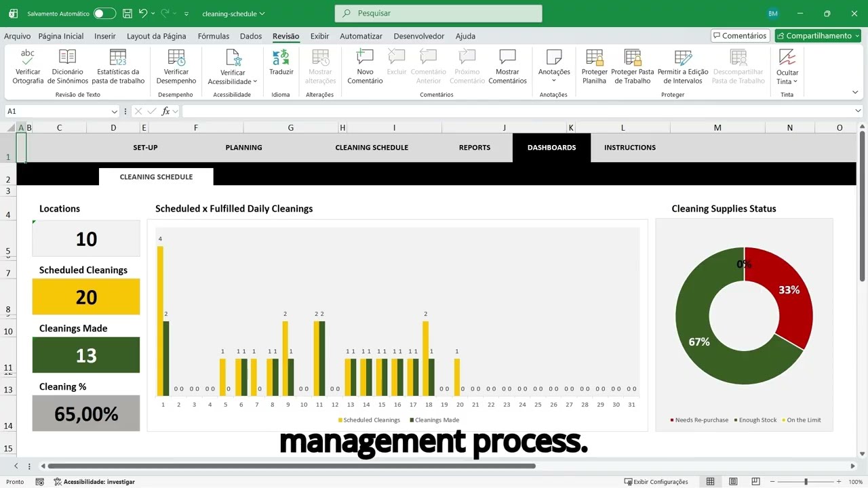The height and width of the screenshot is (488, 868).
Task: Click Proteger Pasta de Trabalho
Action: point(633,66)
